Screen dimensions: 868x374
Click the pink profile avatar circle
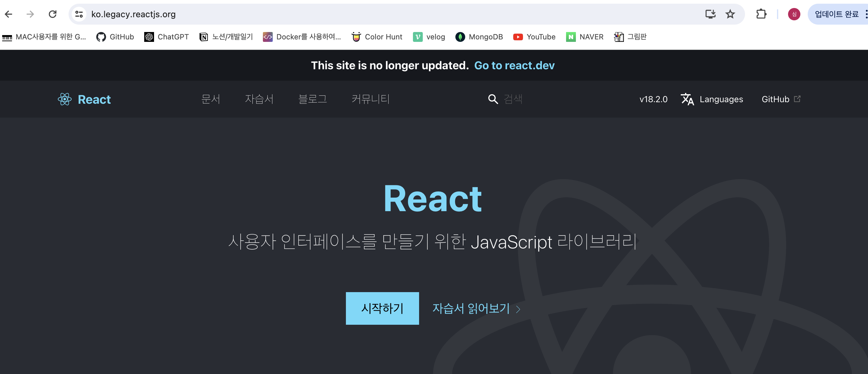(794, 14)
